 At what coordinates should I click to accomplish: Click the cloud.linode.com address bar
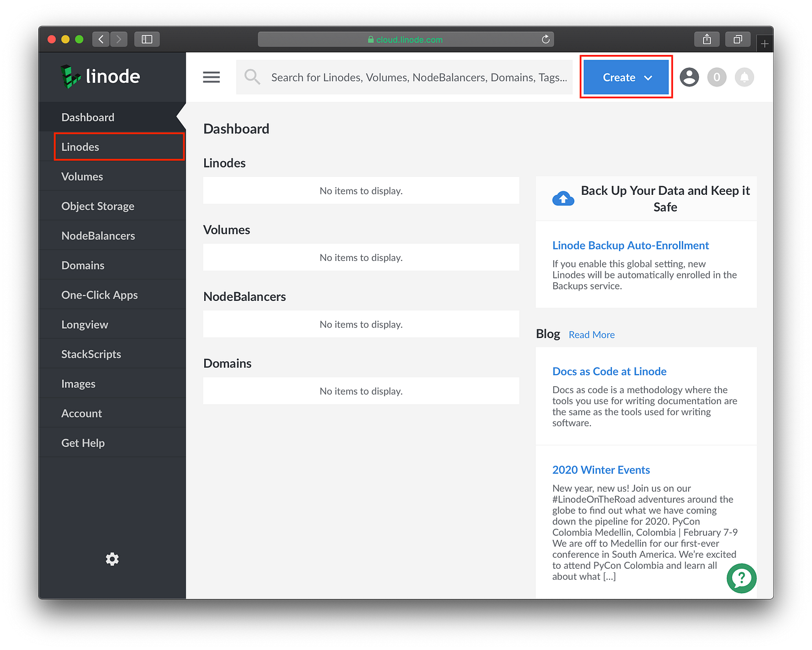[405, 39]
